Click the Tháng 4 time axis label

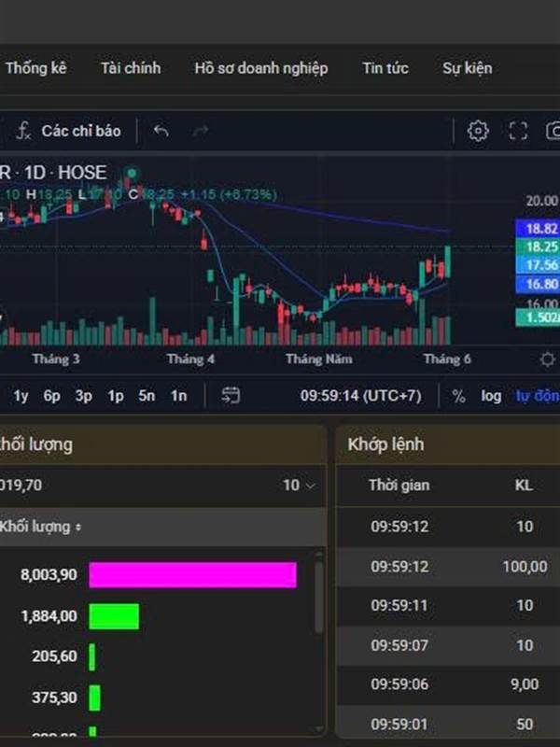[x=190, y=359]
